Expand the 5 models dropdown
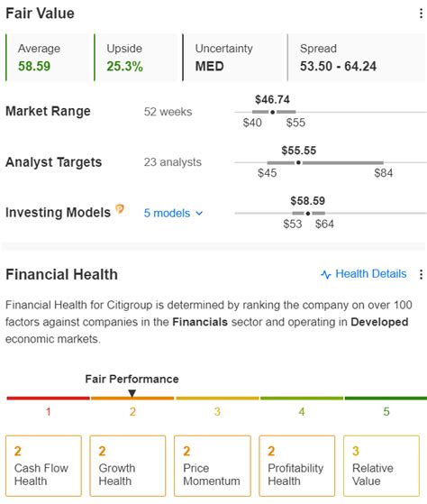 pyautogui.click(x=173, y=213)
